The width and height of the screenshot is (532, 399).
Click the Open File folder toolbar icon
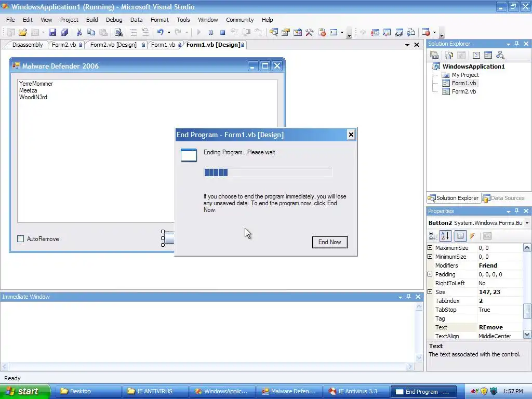click(x=23, y=33)
